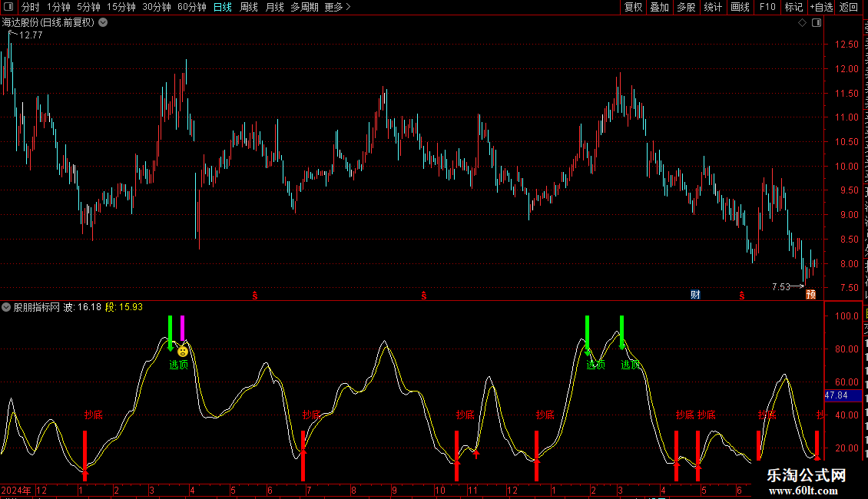Viewport: 868px width, 499px height.
Task: Click the 返回 back button
Action: (849, 7)
